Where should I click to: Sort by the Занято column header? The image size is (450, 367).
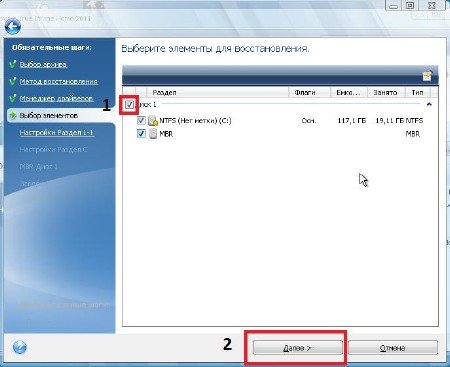(x=386, y=92)
